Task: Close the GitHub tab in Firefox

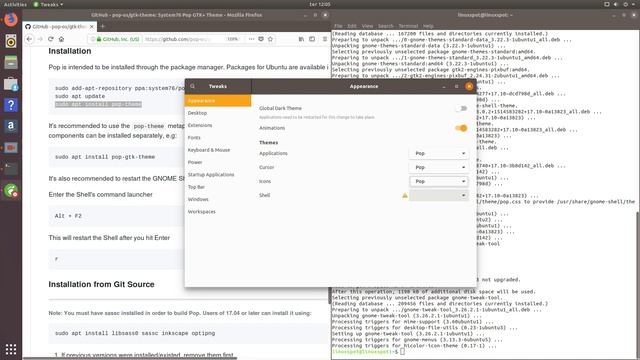Action: [x=91, y=27]
